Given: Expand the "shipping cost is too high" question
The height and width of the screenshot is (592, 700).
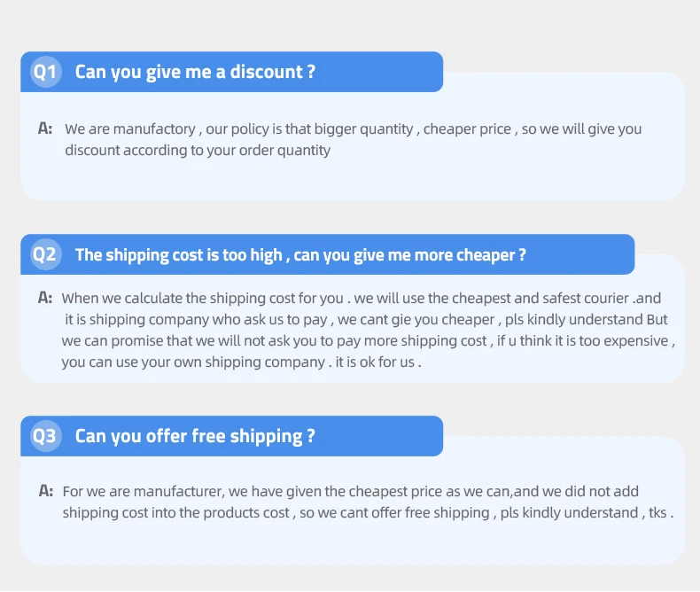Looking at the screenshot, I should (300, 255).
